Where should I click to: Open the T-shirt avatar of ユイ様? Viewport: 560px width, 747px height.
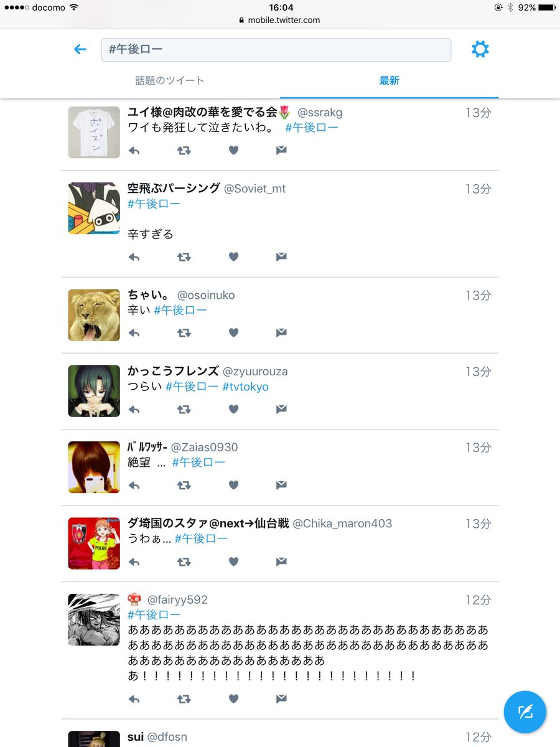coord(94,133)
